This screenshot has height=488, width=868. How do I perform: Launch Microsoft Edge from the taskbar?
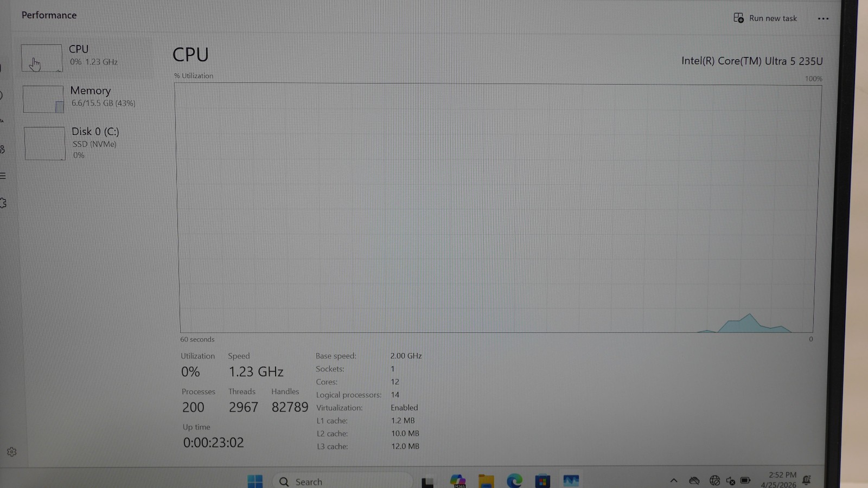(x=514, y=481)
